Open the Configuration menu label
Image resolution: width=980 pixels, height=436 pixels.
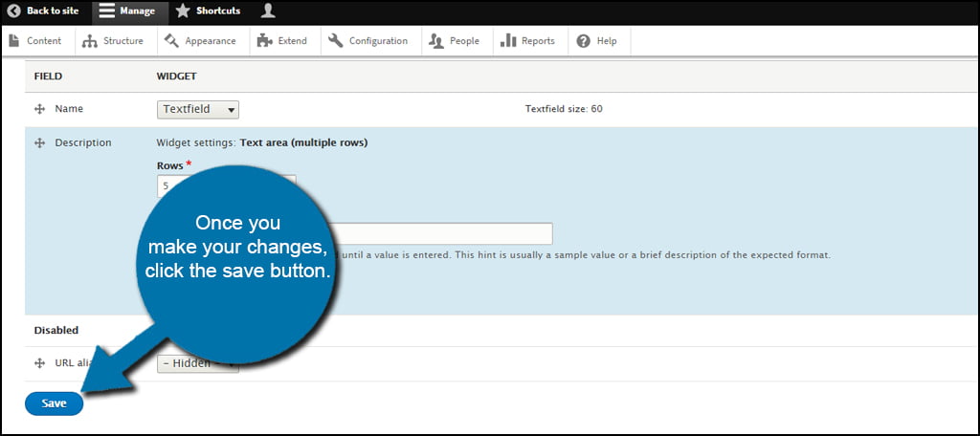(x=378, y=40)
